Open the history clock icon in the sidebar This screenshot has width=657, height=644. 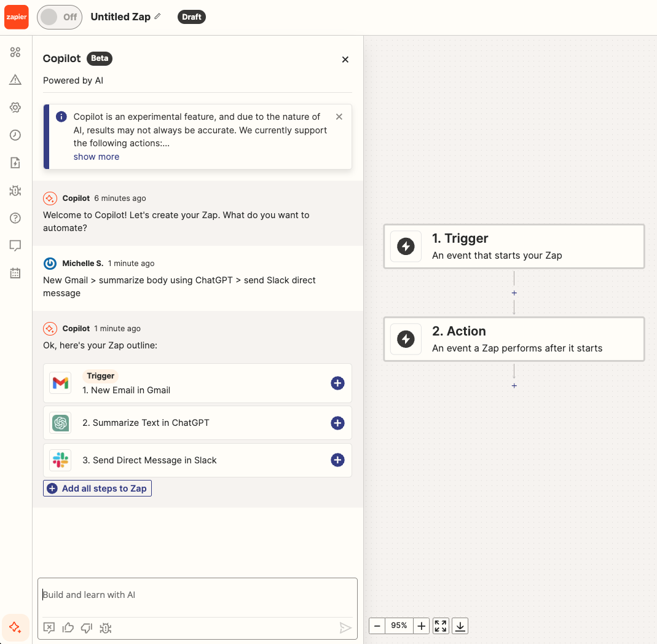15,135
